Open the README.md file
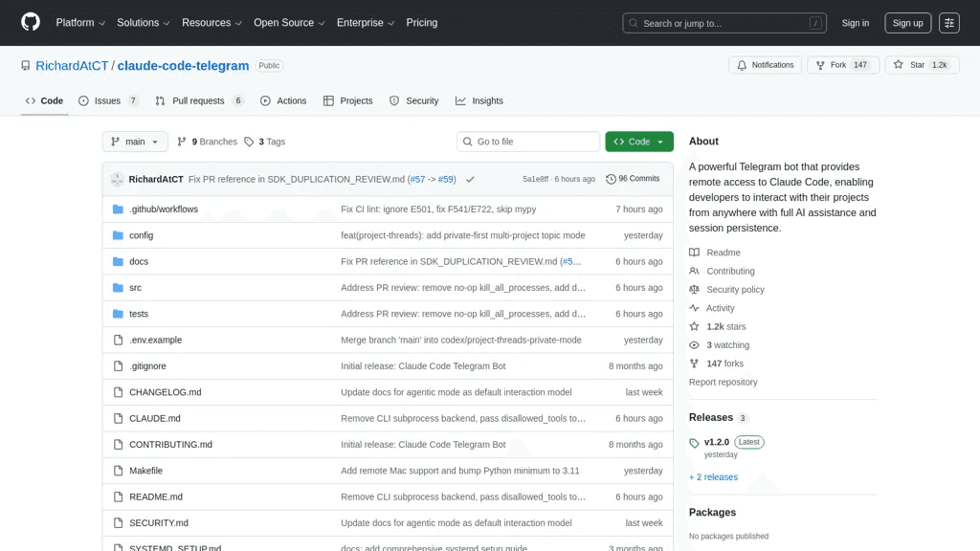 click(x=156, y=496)
